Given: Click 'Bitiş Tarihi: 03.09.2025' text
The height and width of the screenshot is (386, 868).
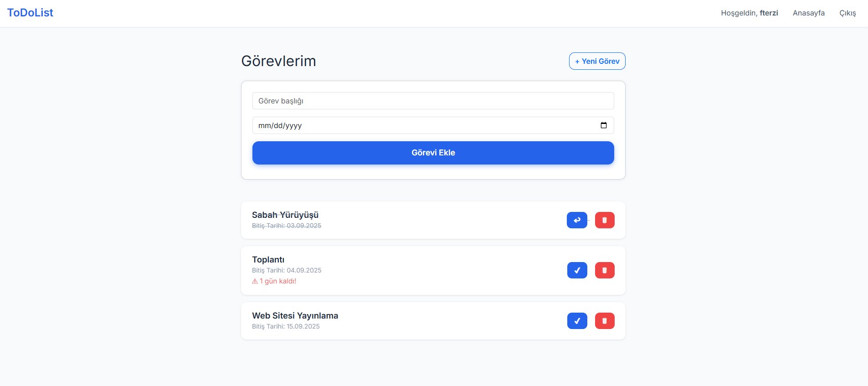Looking at the screenshot, I should 287,226.
